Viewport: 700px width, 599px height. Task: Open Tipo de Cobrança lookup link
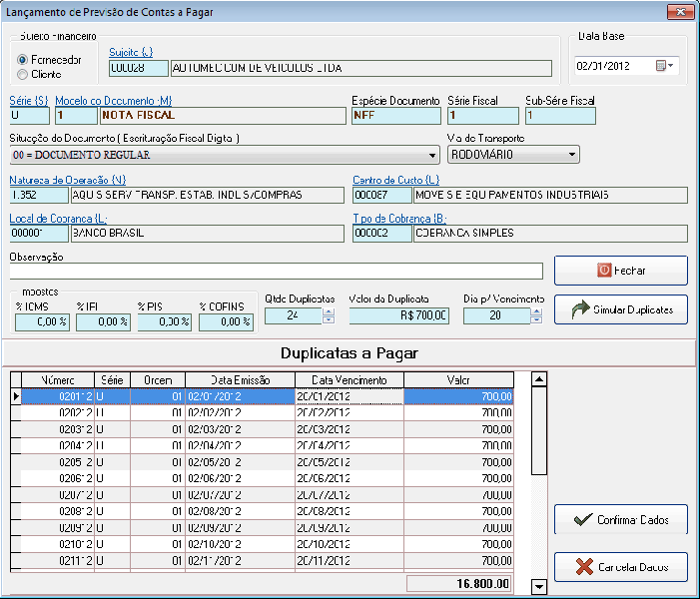coord(399,219)
